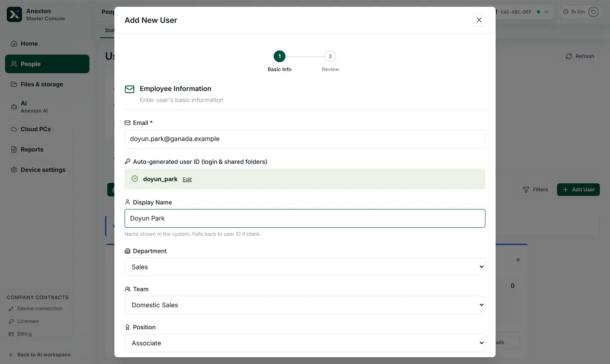Close the Add New User dialog
The height and width of the screenshot is (364, 610).
(x=479, y=20)
